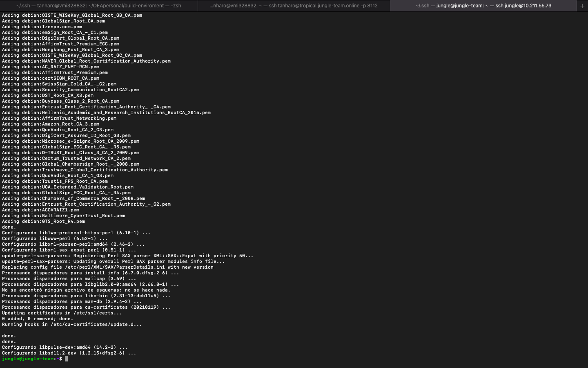This screenshot has height=368, width=588.
Task: Click the 'Configurando libsdl1.2-dev' line
Action: (69, 353)
